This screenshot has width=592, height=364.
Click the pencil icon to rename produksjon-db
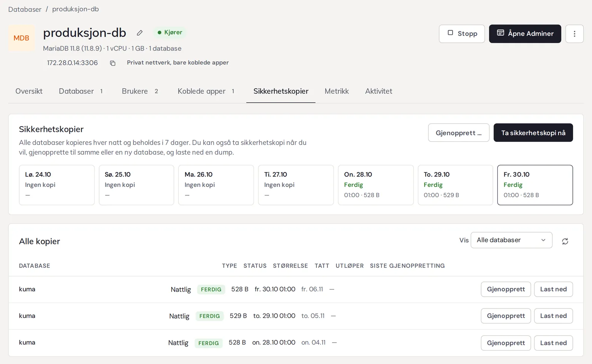pyautogui.click(x=139, y=33)
